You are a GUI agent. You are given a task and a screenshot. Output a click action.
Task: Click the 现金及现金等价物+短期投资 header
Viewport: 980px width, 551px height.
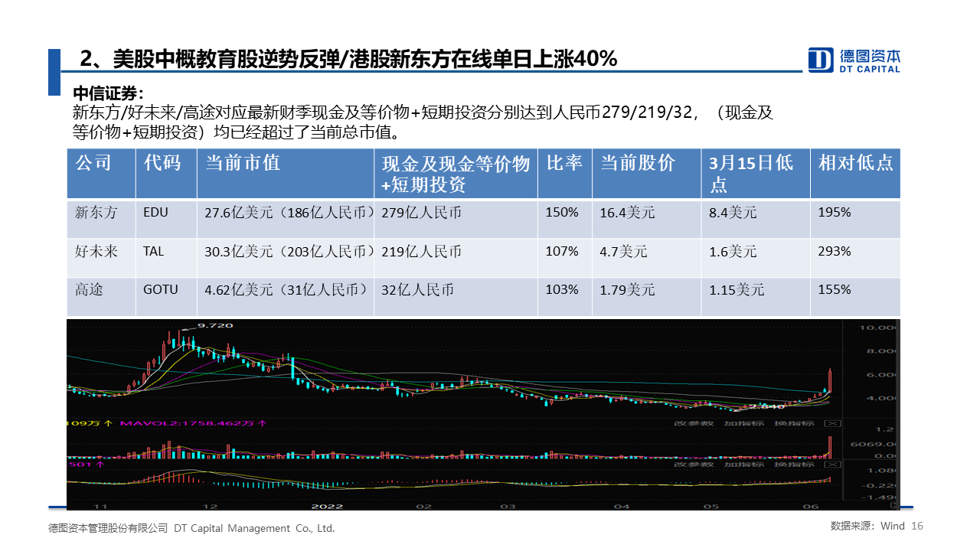coord(456,173)
